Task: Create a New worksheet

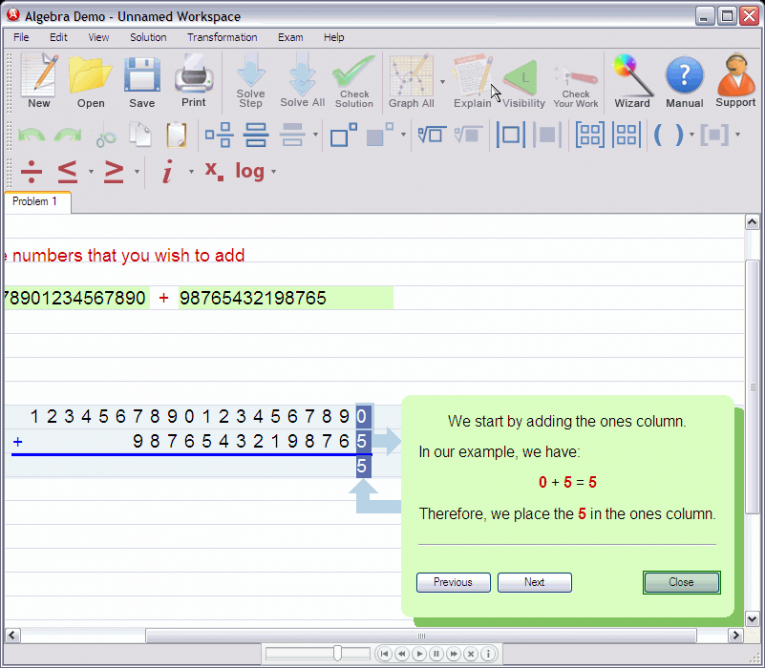Action: point(39,81)
